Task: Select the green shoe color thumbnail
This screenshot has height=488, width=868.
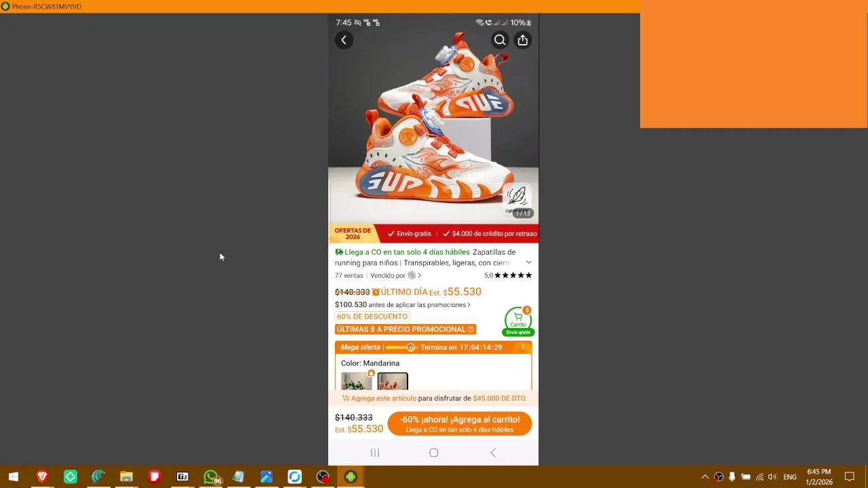Action: coord(357,381)
